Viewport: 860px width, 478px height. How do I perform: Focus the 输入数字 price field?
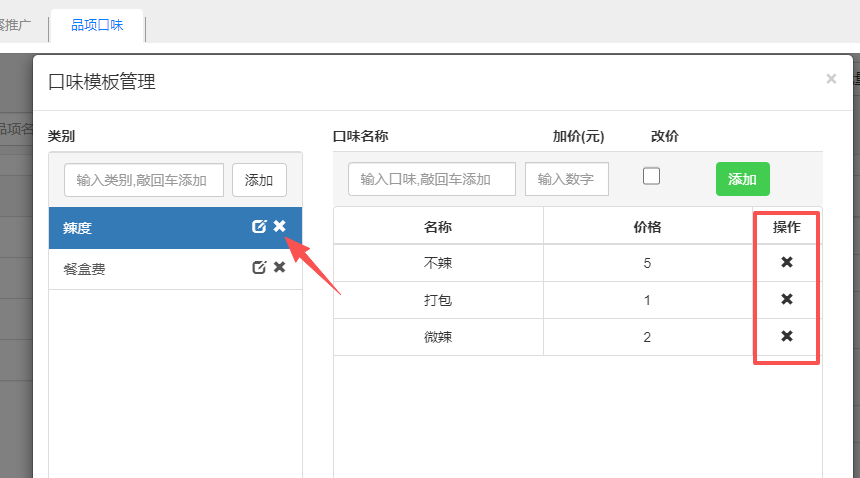pos(566,179)
